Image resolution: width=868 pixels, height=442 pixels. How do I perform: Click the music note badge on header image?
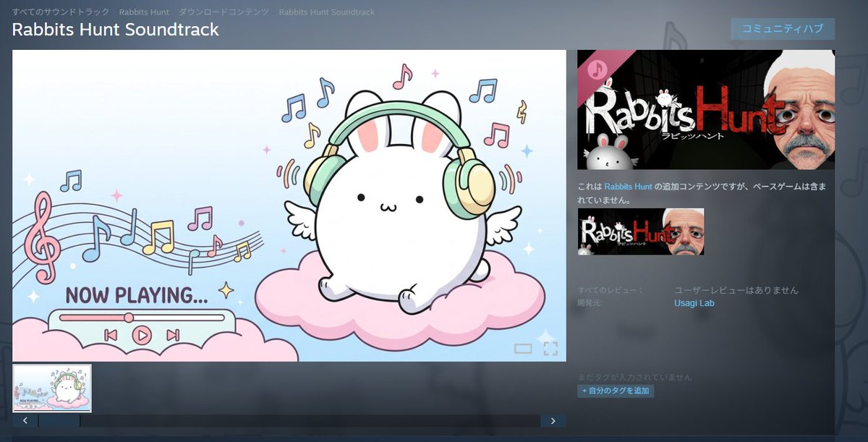click(x=597, y=69)
